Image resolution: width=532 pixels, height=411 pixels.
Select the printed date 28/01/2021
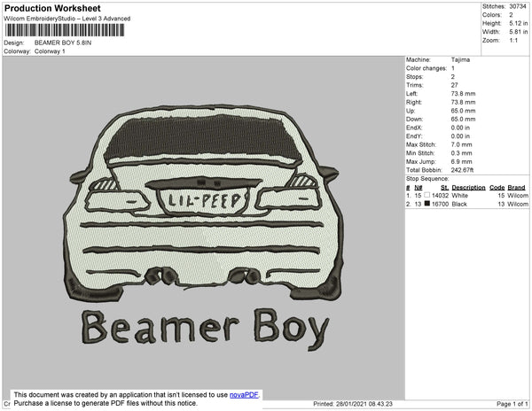coord(352,404)
